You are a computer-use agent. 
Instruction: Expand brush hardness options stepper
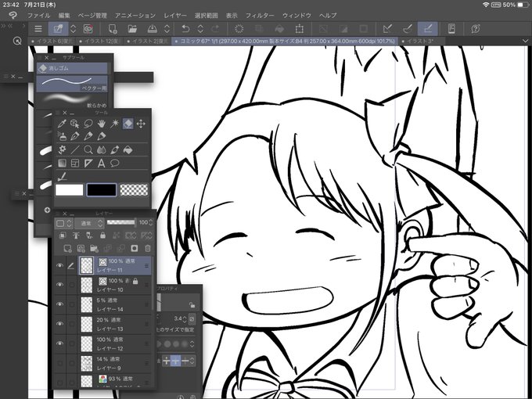point(192,343)
